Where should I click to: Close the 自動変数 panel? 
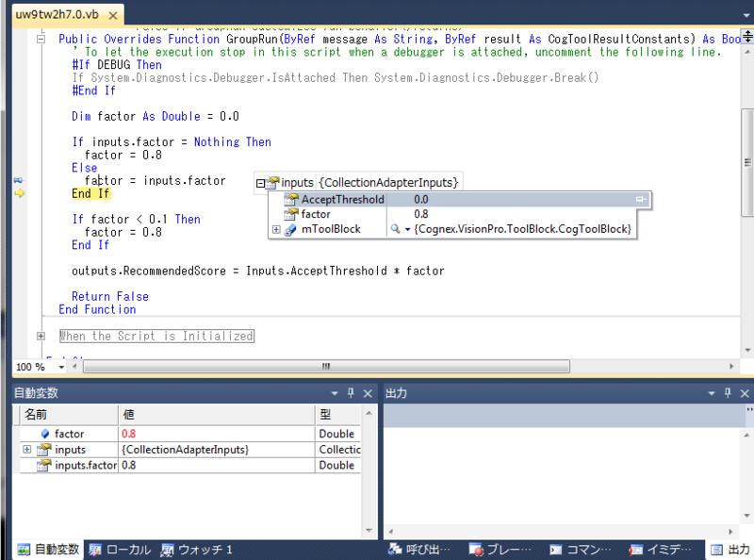368,393
